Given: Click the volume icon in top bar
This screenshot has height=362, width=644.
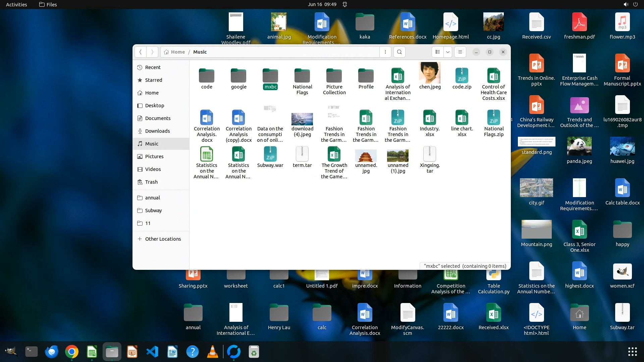Looking at the screenshot, I should (626, 4).
